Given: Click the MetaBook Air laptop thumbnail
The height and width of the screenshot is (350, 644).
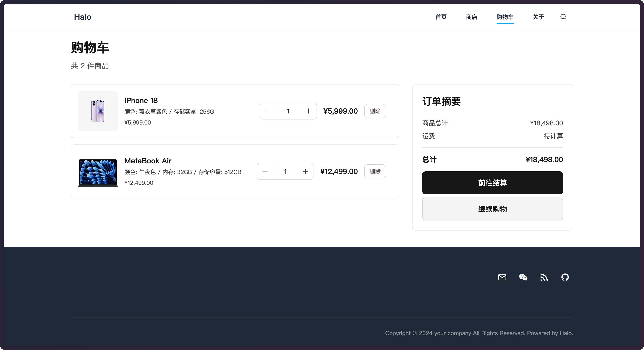Looking at the screenshot, I should pyautogui.click(x=98, y=172).
